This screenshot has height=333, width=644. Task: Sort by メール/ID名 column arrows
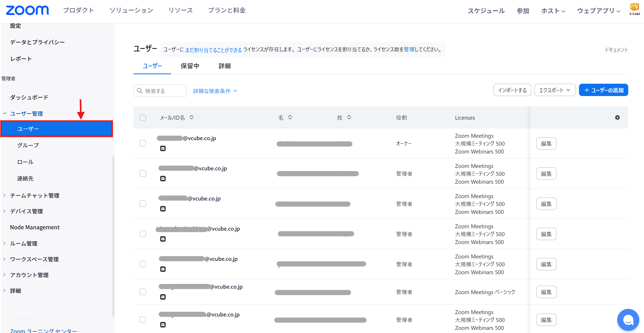(x=192, y=117)
